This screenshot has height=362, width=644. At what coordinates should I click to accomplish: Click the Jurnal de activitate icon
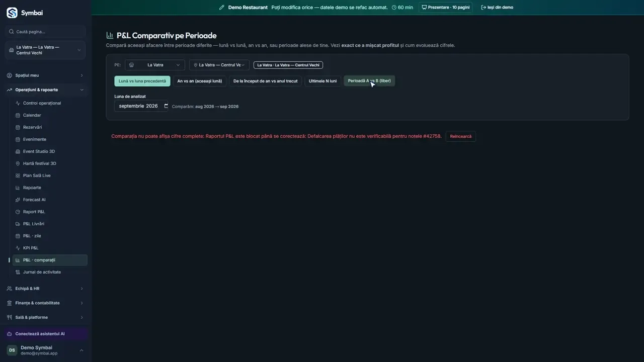coord(18,272)
